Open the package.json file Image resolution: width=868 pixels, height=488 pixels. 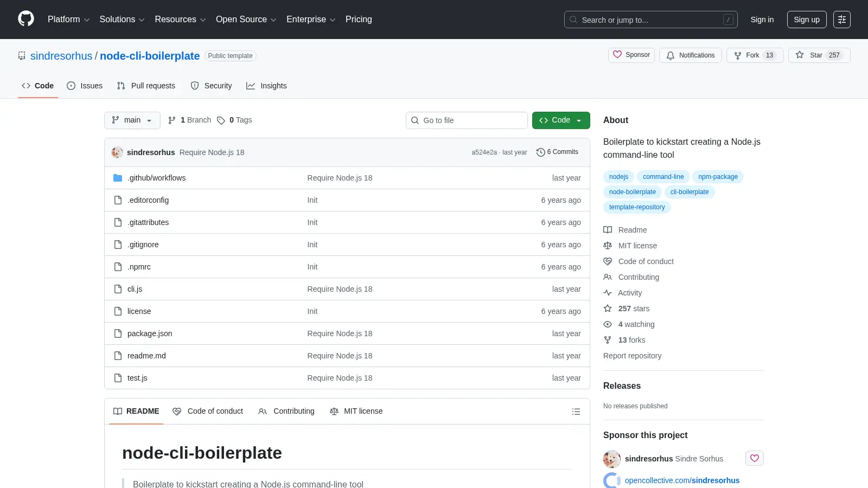coord(150,333)
